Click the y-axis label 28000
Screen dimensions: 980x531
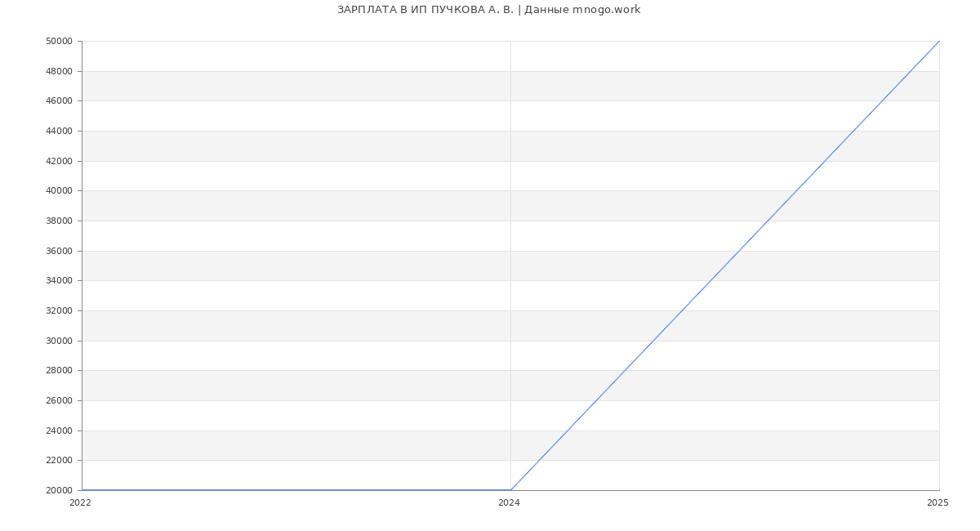coord(59,371)
